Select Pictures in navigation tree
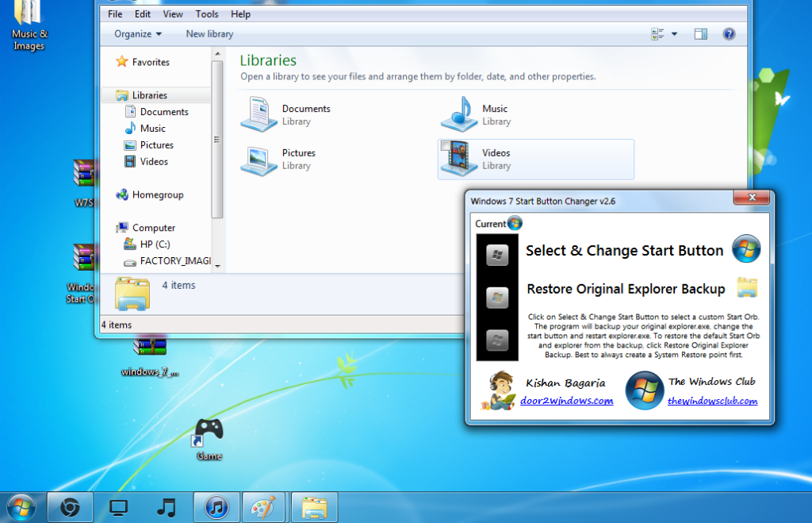Image resolution: width=812 pixels, height=523 pixels. click(x=149, y=144)
